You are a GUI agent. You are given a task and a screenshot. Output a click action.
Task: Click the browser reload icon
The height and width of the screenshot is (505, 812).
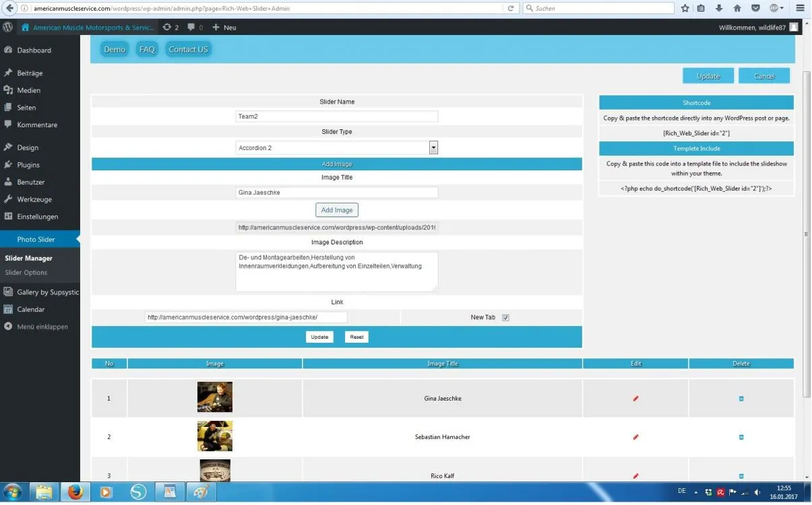click(511, 8)
